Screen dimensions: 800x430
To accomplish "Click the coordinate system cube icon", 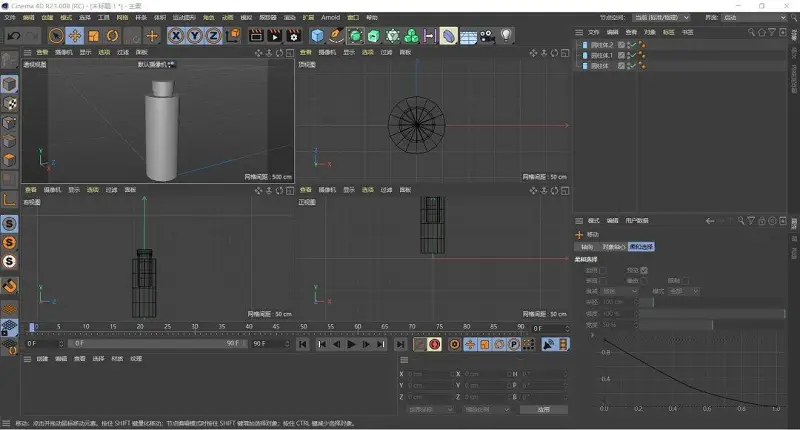I will [233, 36].
